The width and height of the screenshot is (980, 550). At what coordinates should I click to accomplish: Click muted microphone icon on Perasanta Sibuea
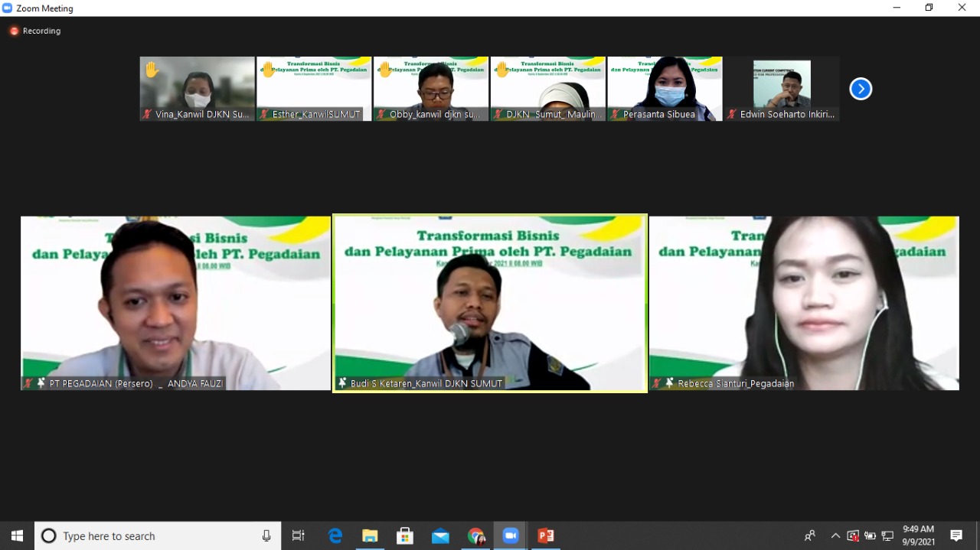(x=616, y=115)
